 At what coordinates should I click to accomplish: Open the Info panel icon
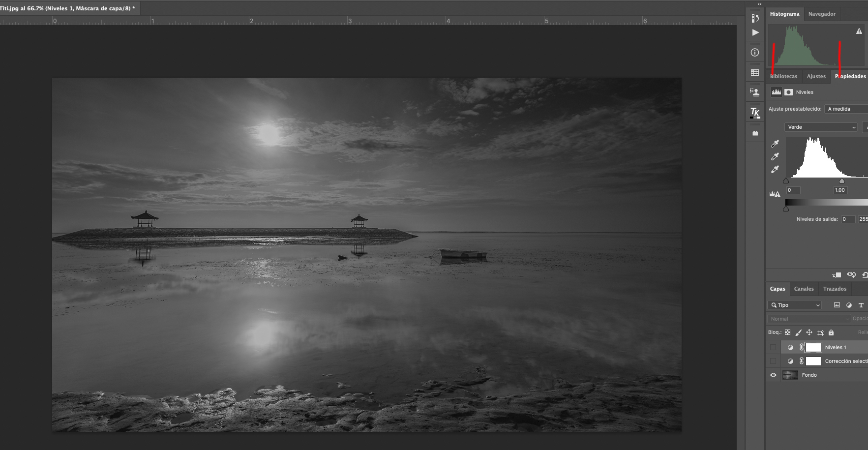pos(755,53)
